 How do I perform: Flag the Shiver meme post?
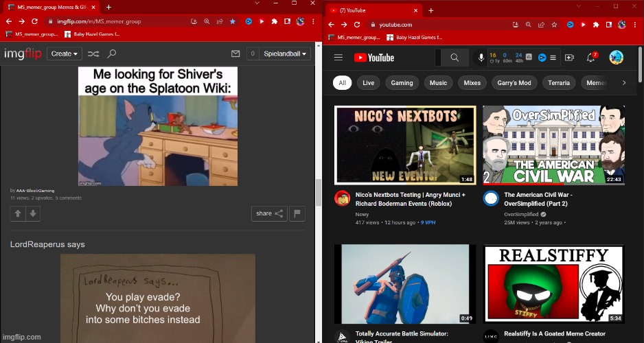[x=297, y=213]
